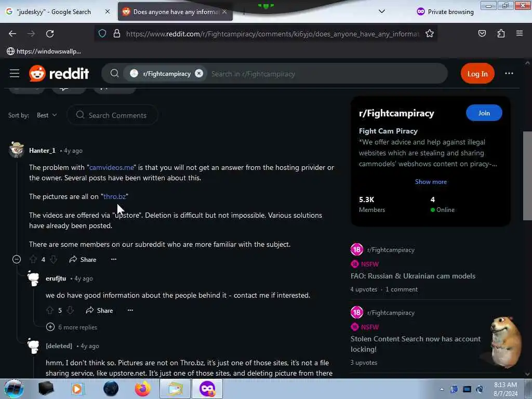This screenshot has width=532, height=399.
Task: Click the browser URL address bar
Action: [x=272, y=34]
